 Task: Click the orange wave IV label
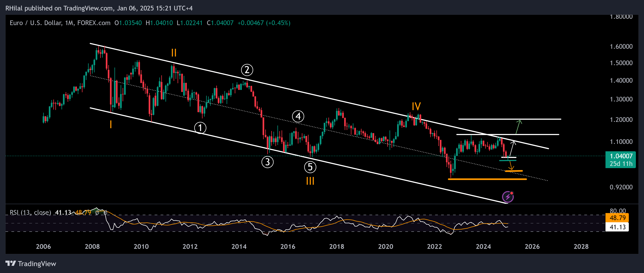click(x=416, y=106)
